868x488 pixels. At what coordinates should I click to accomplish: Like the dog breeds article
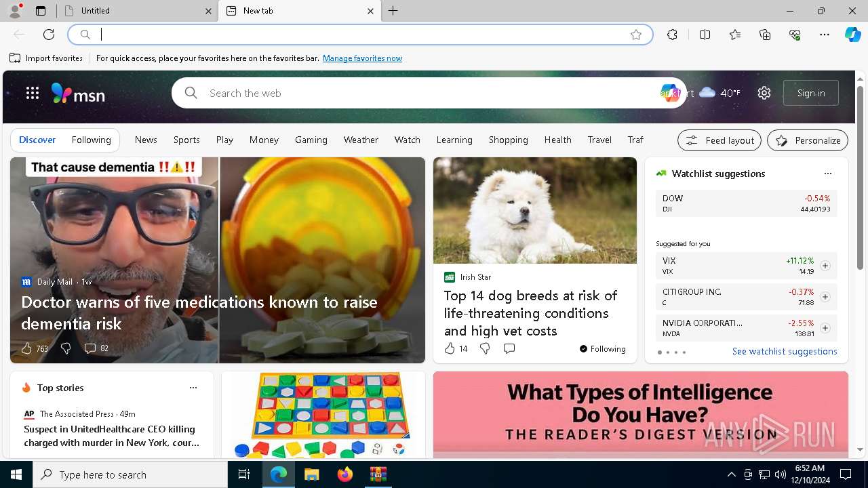tap(449, 348)
